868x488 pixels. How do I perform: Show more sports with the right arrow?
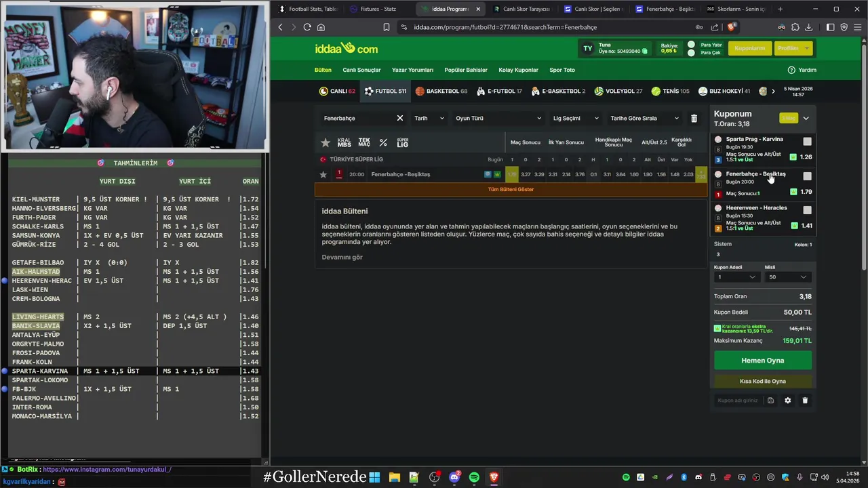pos(773,91)
